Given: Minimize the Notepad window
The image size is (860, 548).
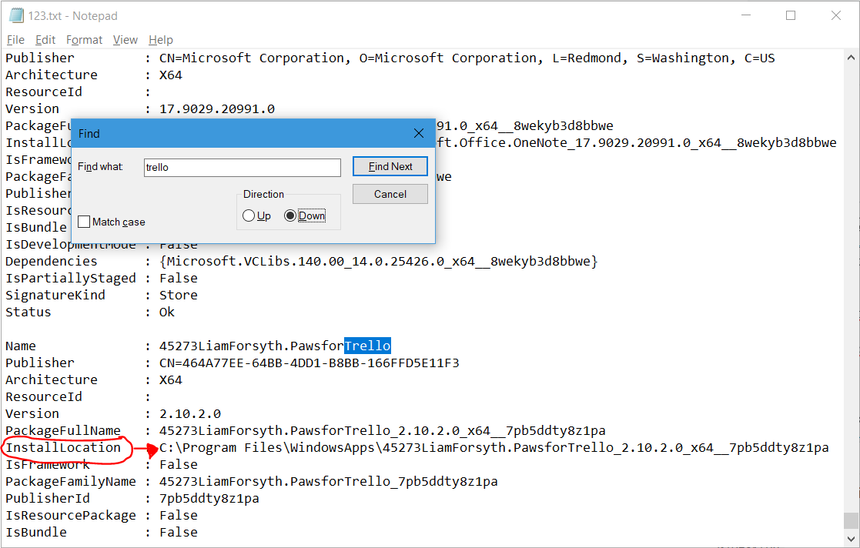Looking at the screenshot, I should point(745,16).
